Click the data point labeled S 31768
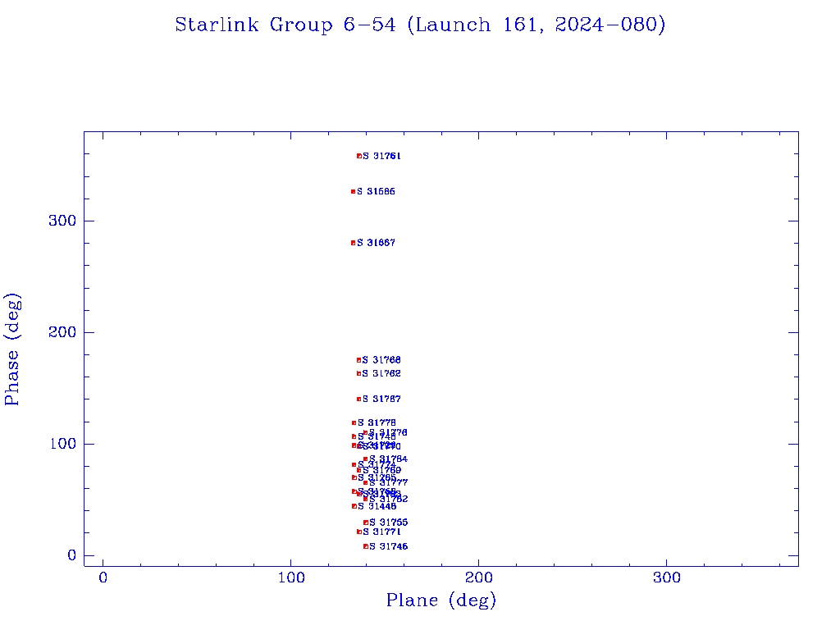Screen dimensions: 840x630 (x=359, y=360)
